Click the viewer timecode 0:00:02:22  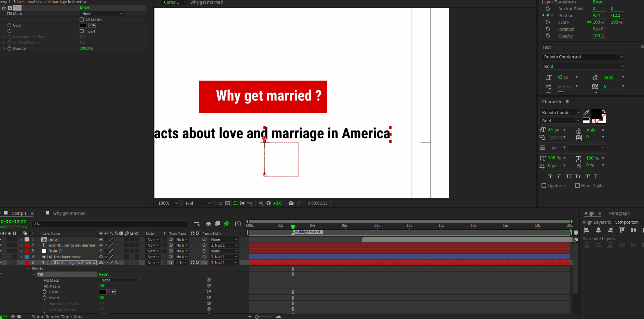point(317,203)
